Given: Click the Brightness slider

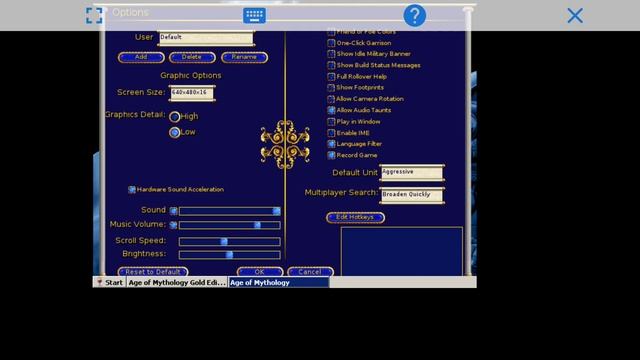Looking at the screenshot, I should 229,255.
